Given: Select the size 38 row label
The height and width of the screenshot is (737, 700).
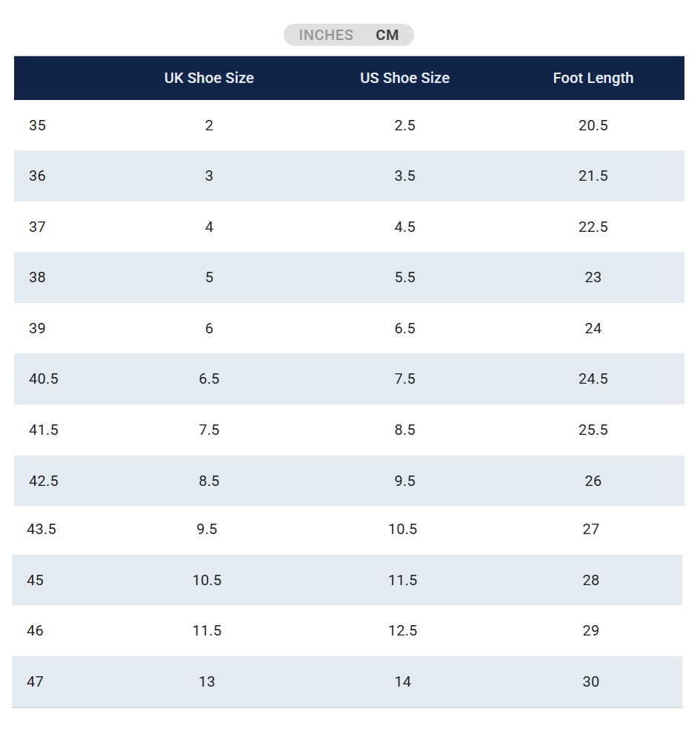Looking at the screenshot, I should point(37,277).
